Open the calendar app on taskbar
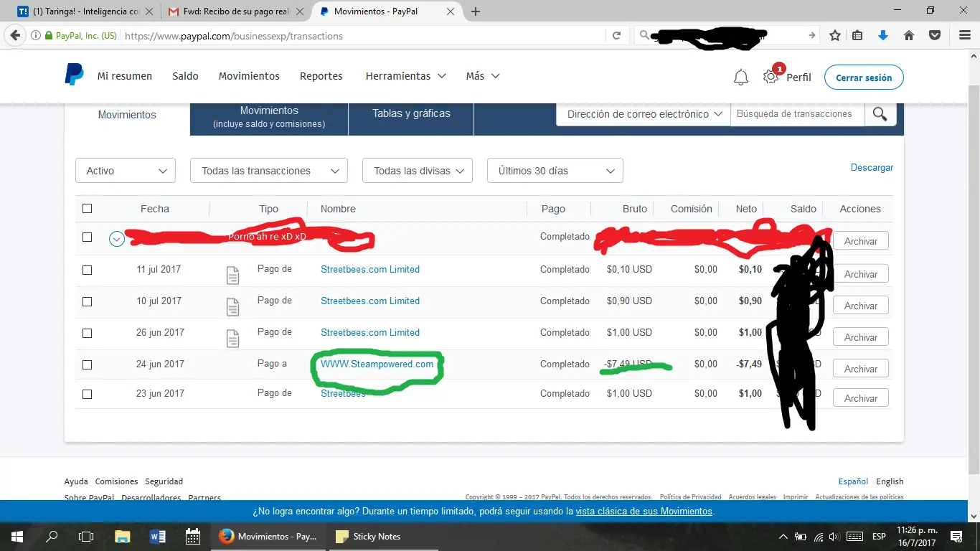Viewport: 980px width, 551px height. [193, 536]
